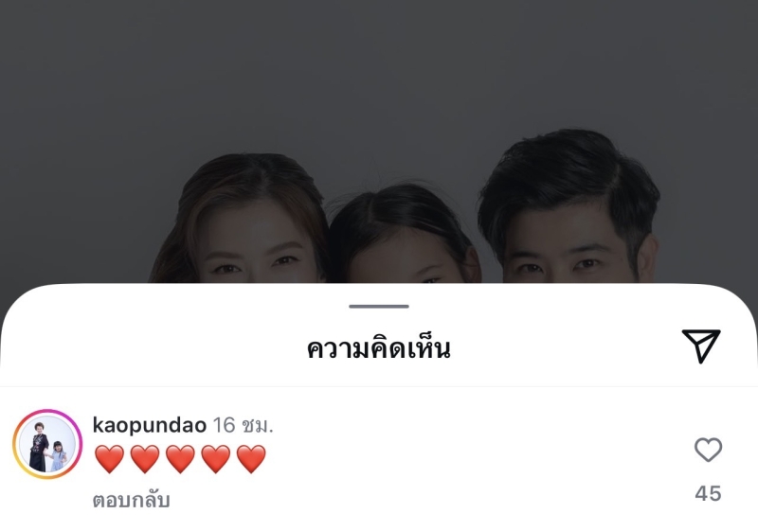Open kaopundao's profile picture
Viewport: 758px width, 532px height.
pos(47,444)
